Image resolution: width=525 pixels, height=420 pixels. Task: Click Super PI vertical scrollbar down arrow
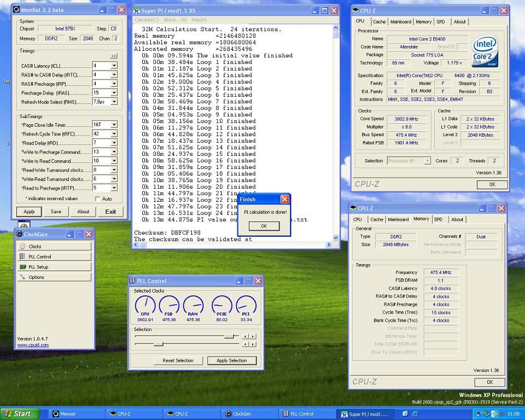pyautogui.click(x=336, y=237)
